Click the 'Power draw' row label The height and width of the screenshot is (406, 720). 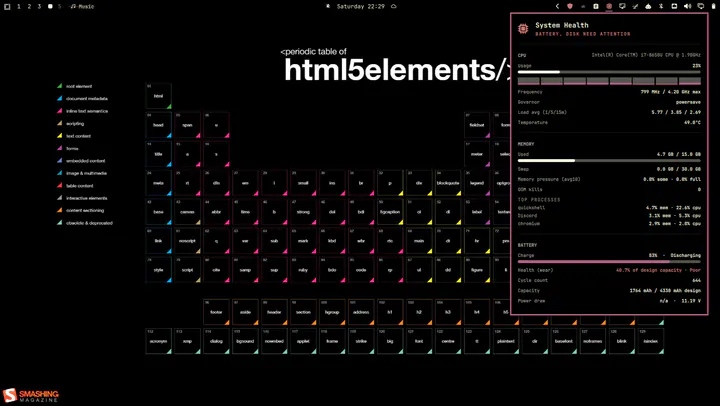[531, 301]
